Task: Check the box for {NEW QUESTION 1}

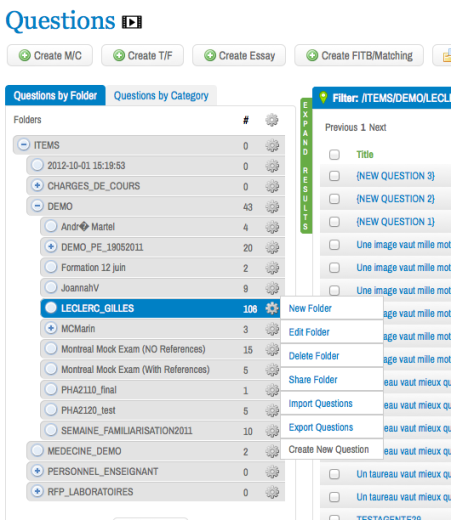Action: pos(334,222)
